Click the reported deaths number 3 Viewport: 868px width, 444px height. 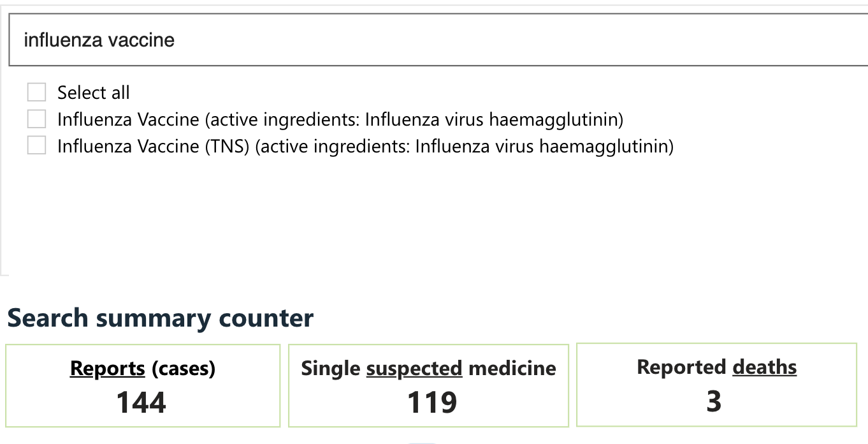[x=714, y=401]
